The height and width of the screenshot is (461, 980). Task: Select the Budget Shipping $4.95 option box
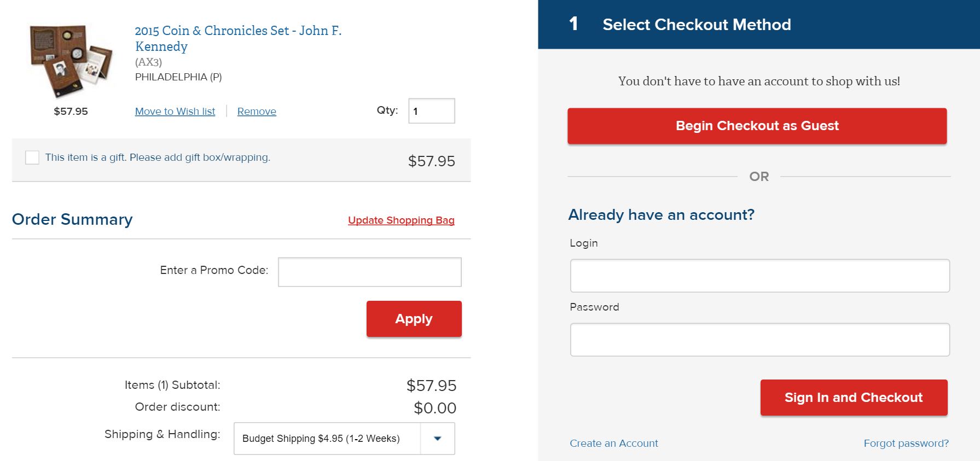pyautogui.click(x=344, y=439)
